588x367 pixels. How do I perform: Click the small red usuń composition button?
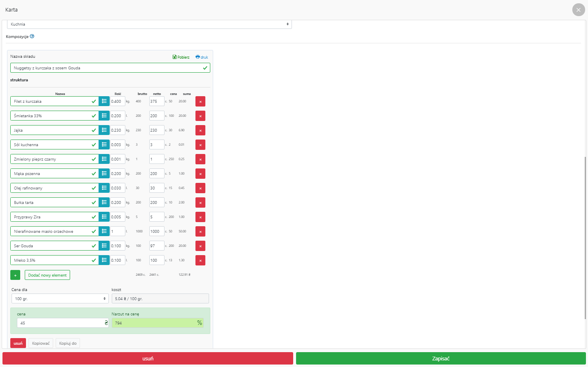[x=18, y=343]
